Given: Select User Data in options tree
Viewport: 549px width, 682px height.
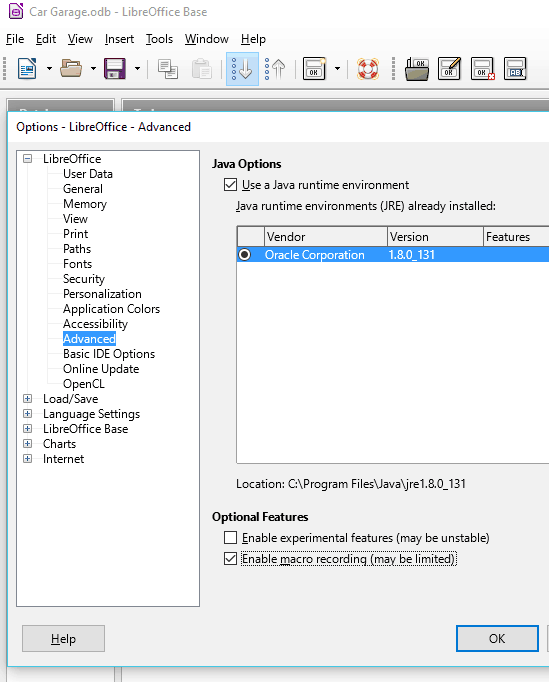Looking at the screenshot, I should coord(88,174).
